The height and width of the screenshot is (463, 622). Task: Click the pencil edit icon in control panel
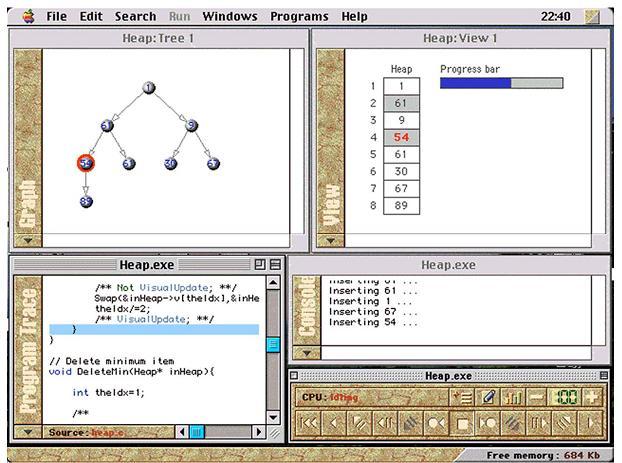click(x=488, y=397)
